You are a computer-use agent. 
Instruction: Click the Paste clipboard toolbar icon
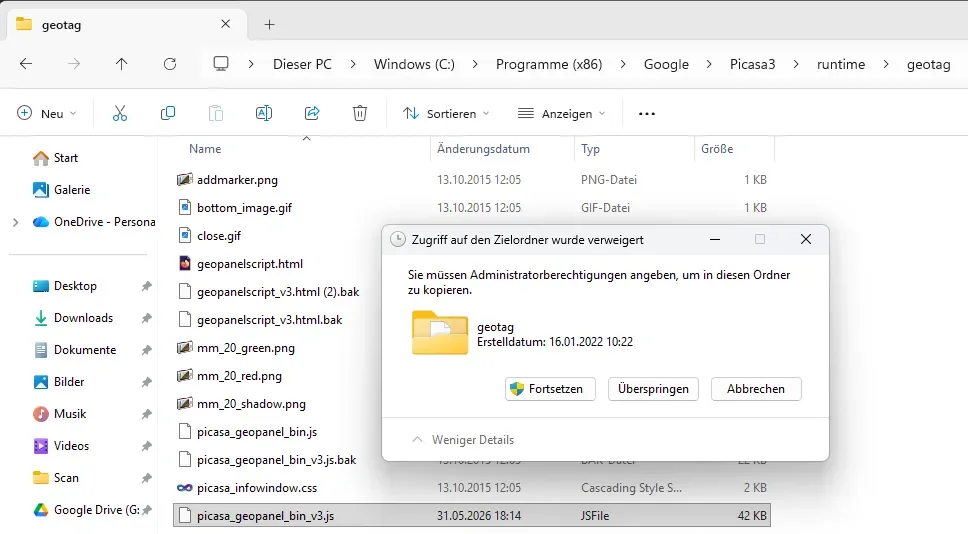pyautogui.click(x=215, y=114)
